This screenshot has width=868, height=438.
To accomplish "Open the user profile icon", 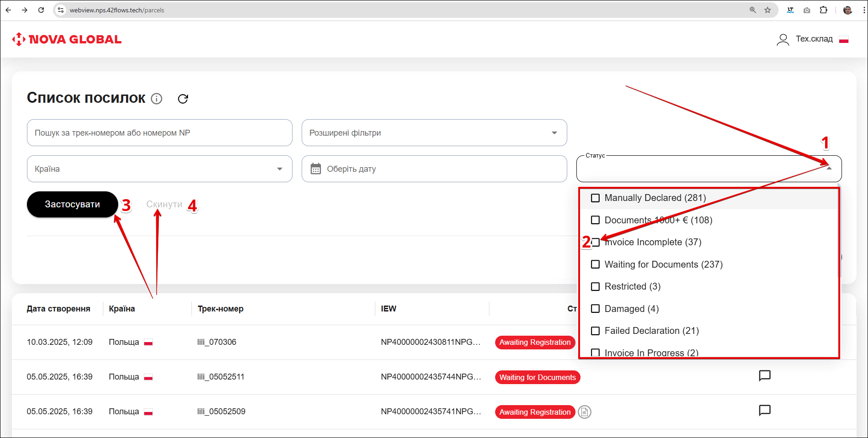I will pos(783,40).
